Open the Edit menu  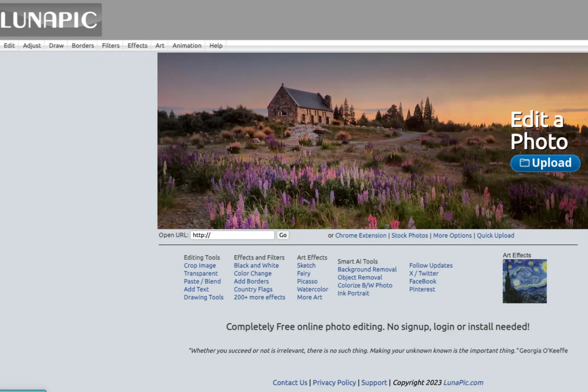coord(9,46)
